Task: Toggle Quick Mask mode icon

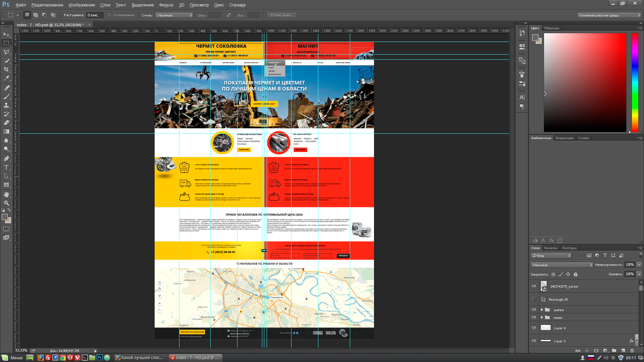Action: [6, 229]
